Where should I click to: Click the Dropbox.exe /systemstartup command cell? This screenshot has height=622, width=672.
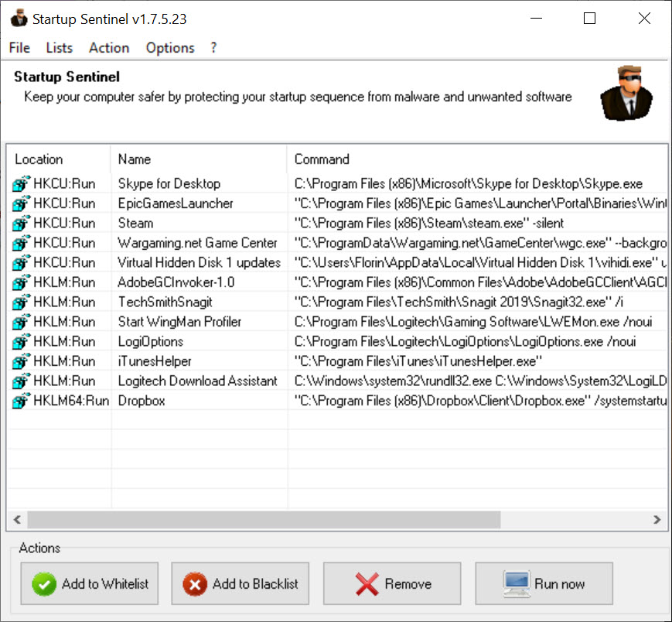click(480, 401)
